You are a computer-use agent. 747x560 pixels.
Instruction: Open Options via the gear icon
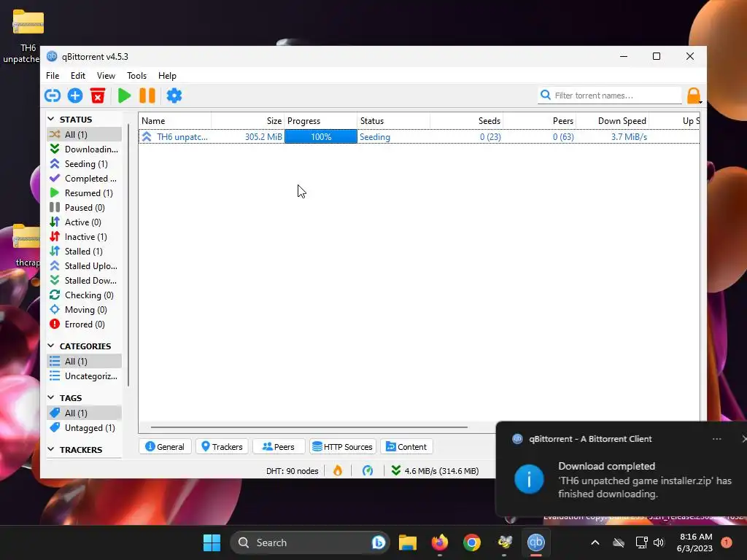click(174, 96)
